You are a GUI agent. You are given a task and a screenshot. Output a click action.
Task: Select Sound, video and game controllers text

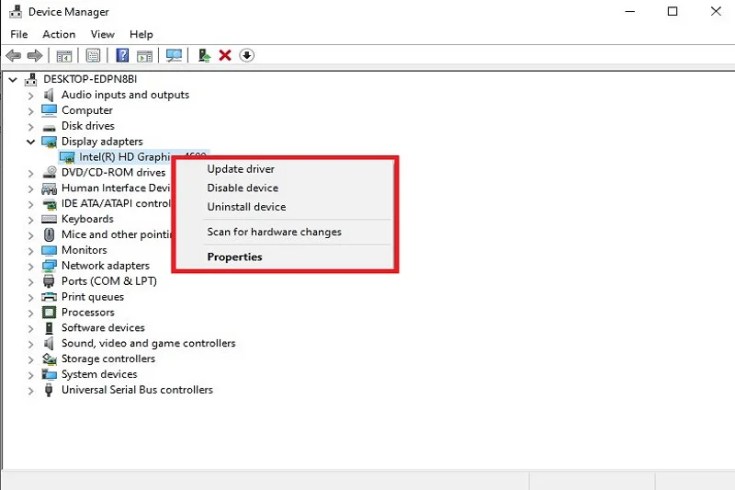148,343
